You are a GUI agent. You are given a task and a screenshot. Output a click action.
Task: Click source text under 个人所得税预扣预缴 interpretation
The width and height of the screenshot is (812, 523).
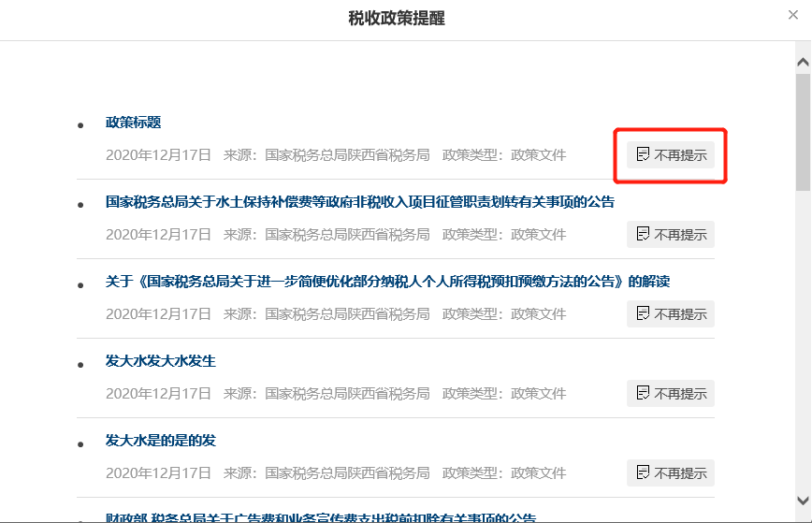coord(326,313)
